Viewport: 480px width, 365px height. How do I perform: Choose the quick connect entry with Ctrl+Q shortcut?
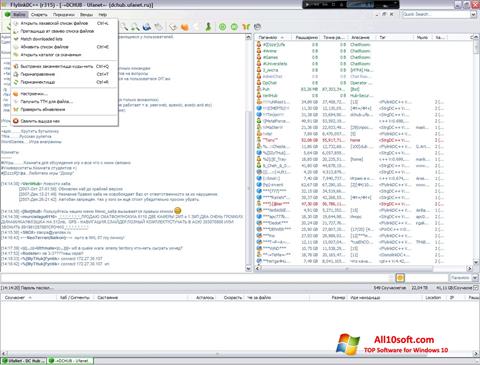coord(64,66)
